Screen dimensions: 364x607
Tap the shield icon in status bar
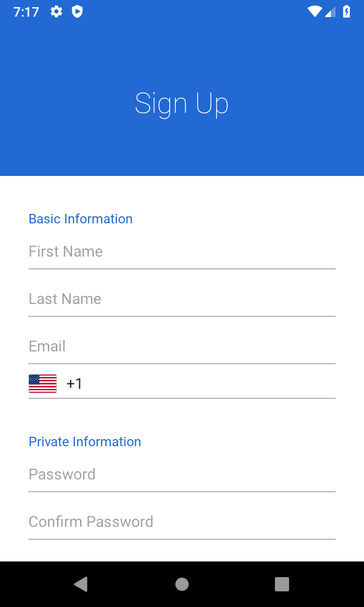[x=77, y=12]
